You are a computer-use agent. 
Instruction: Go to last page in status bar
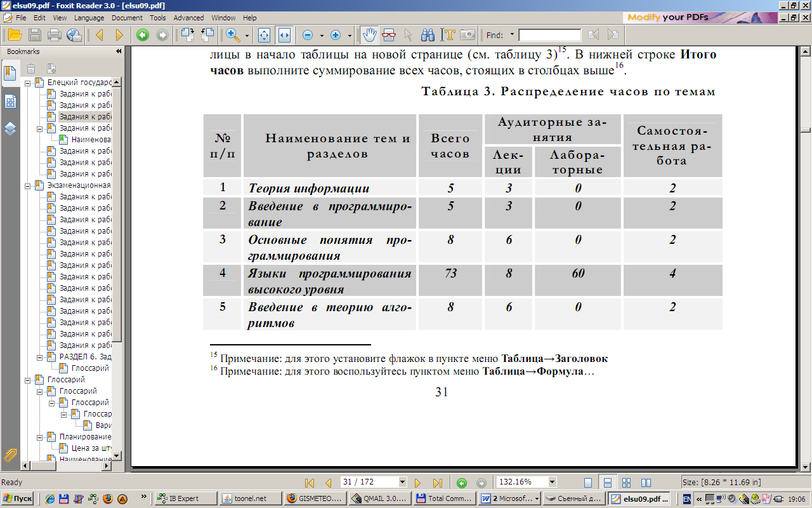coord(437,483)
